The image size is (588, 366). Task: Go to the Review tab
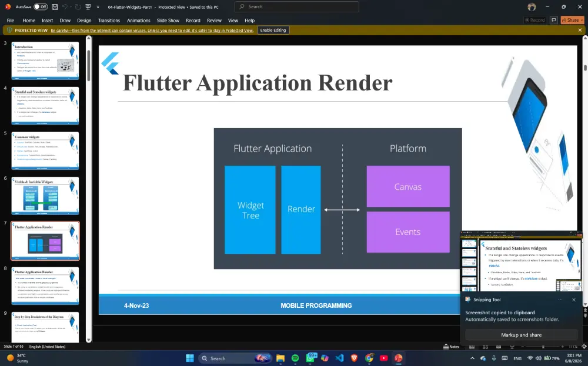214,20
